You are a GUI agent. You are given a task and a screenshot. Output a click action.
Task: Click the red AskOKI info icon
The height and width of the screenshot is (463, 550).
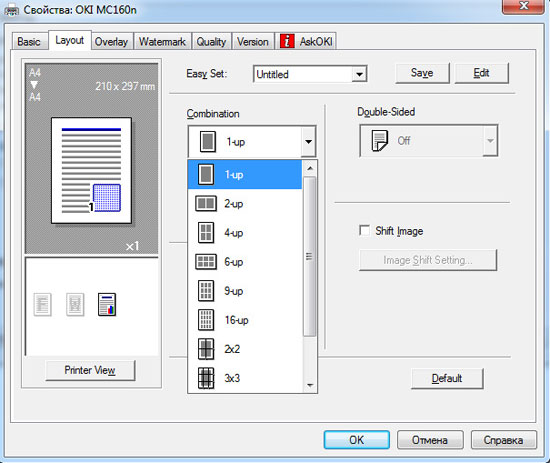[x=287, y=41]
